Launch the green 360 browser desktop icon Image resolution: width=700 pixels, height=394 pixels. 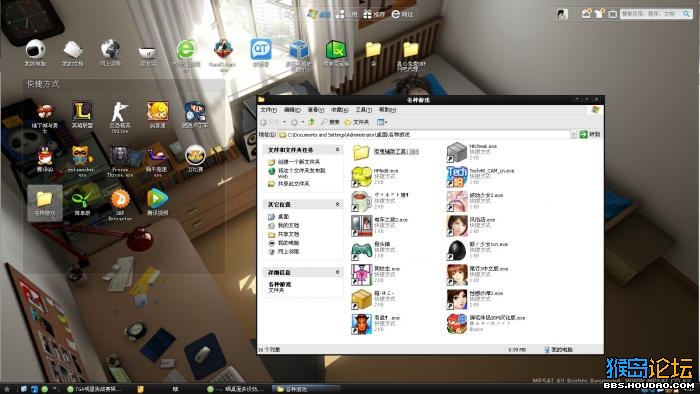(187, 49)
